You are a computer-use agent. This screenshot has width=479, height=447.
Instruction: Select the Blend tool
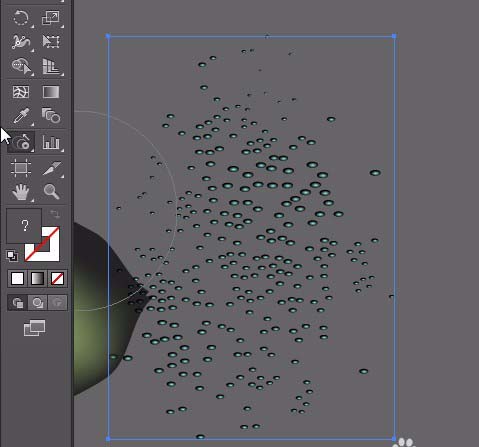(x=51, y=116)
